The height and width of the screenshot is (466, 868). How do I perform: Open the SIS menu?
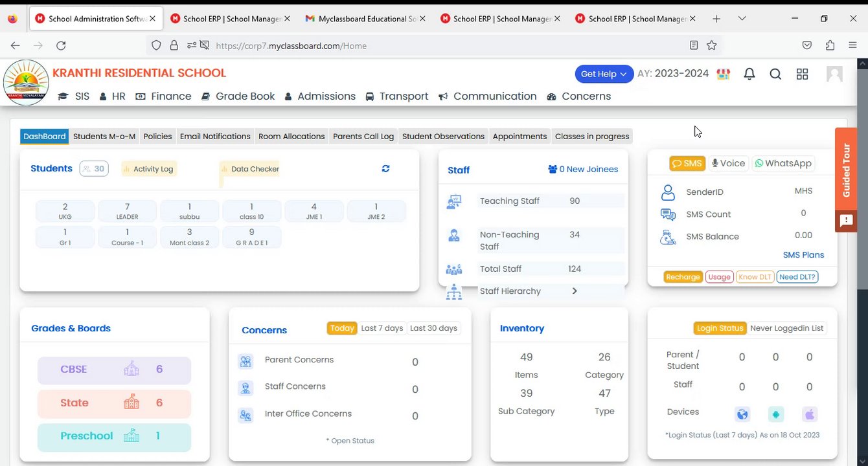click(x=74, y=96)
